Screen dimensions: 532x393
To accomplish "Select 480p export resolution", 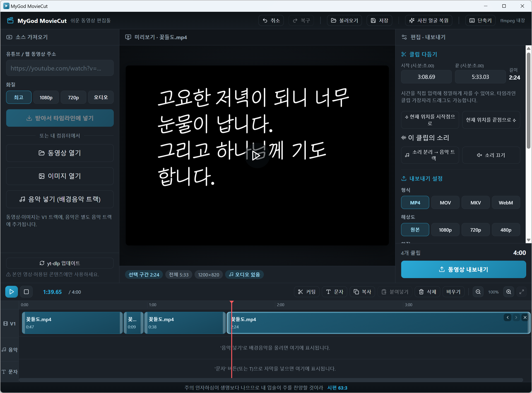I will coord(506,230).
